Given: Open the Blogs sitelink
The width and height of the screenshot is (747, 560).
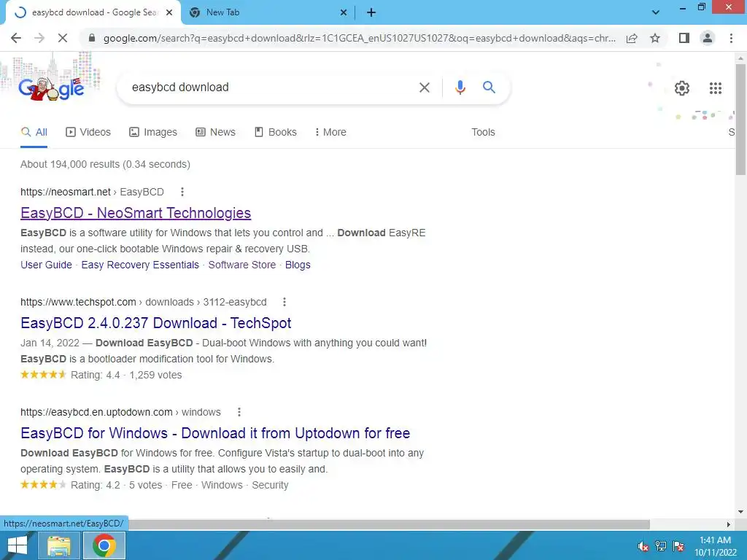Looking at the screenshot, I should [x=298, y=265].
